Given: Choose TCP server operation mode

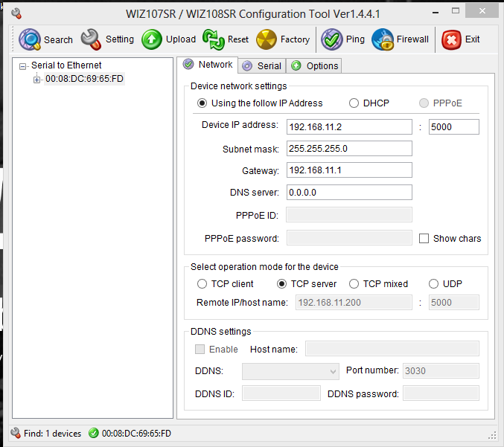Looking at the screenshot, I should tap(281, 284).
